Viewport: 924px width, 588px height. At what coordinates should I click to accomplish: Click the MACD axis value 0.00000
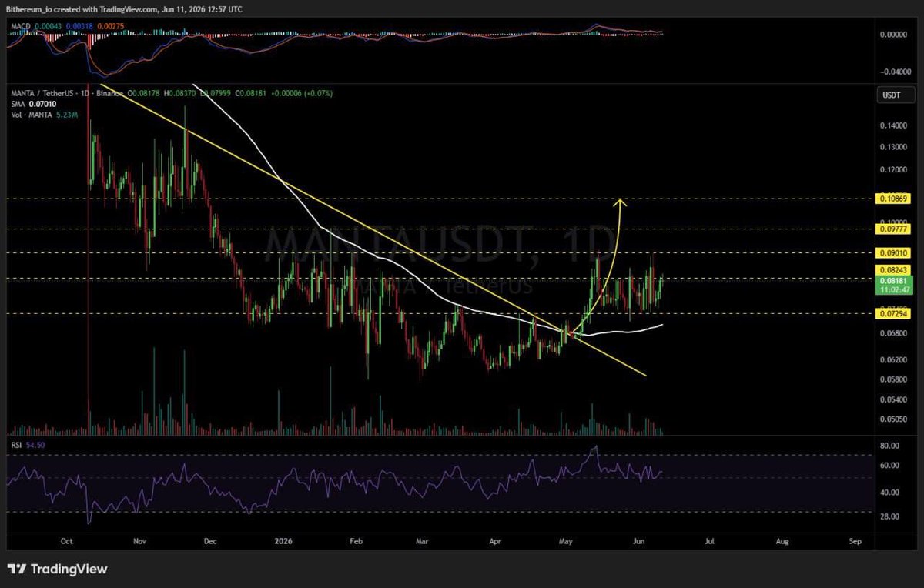coord(892,35)
